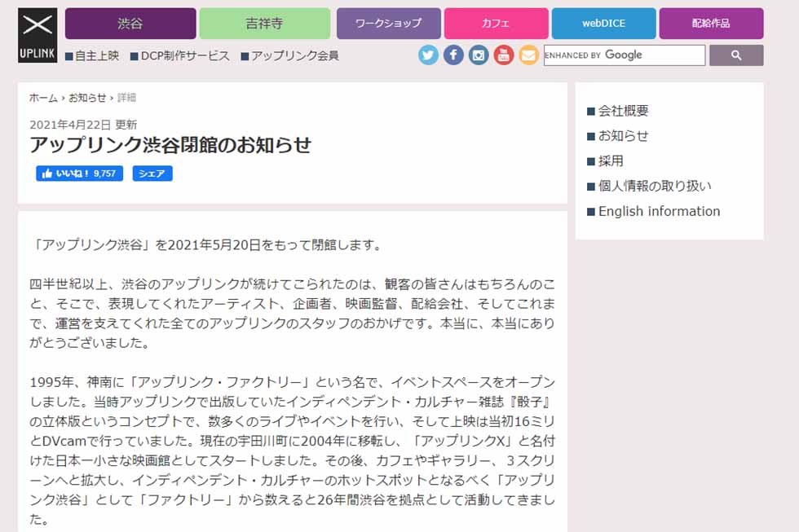
Task: Open the YouTube social icon
Action: (x=504, y=55)
